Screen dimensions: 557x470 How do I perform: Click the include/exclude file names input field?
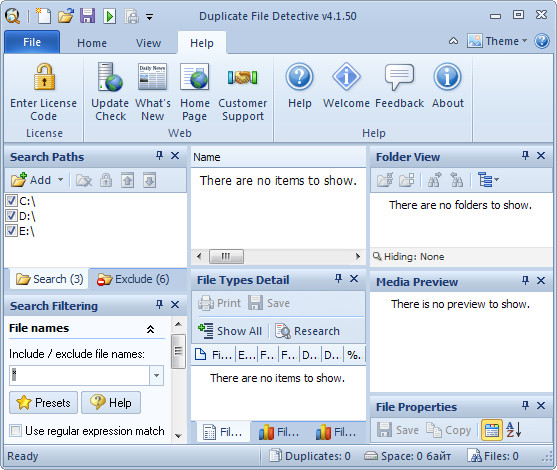tap(80, 376)
